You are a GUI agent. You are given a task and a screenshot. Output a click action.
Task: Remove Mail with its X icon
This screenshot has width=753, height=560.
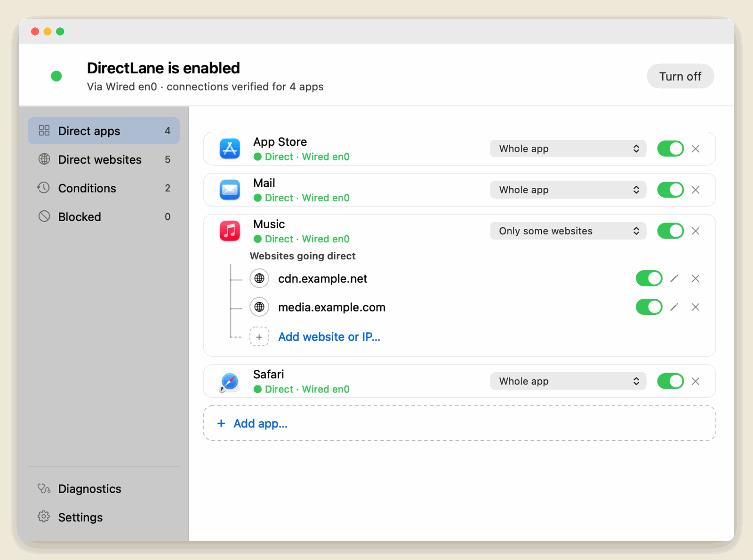[x=696, y=190]
